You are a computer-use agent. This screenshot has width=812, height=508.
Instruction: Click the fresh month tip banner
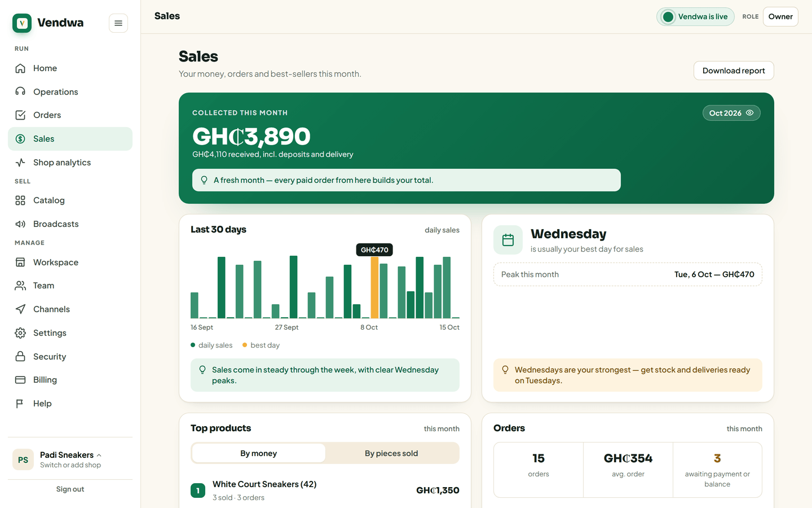(407, 180)
